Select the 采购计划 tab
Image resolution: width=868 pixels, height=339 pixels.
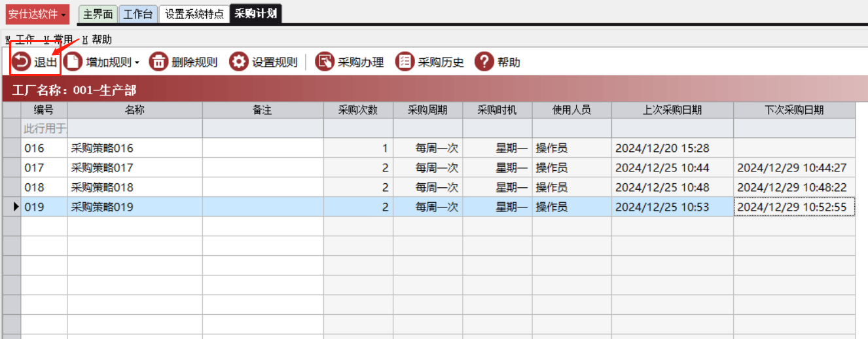pos(256,14)
